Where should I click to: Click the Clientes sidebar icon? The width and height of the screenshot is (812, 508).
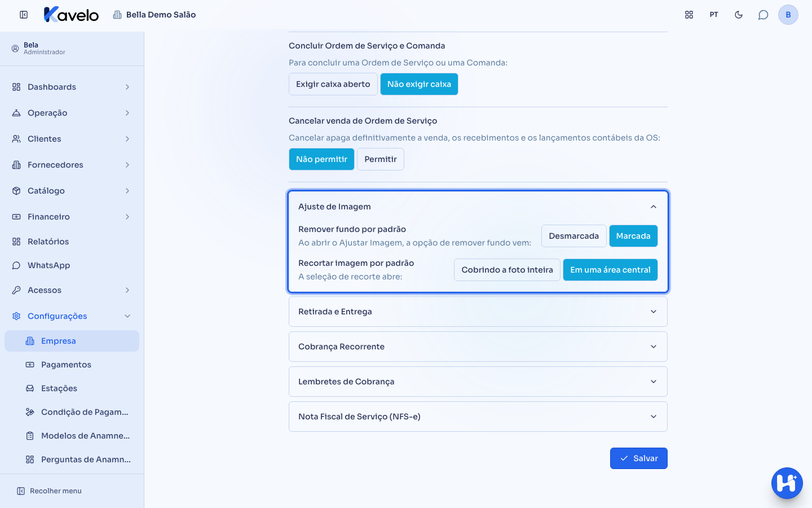pyautogui.click(x=16, y=139)
